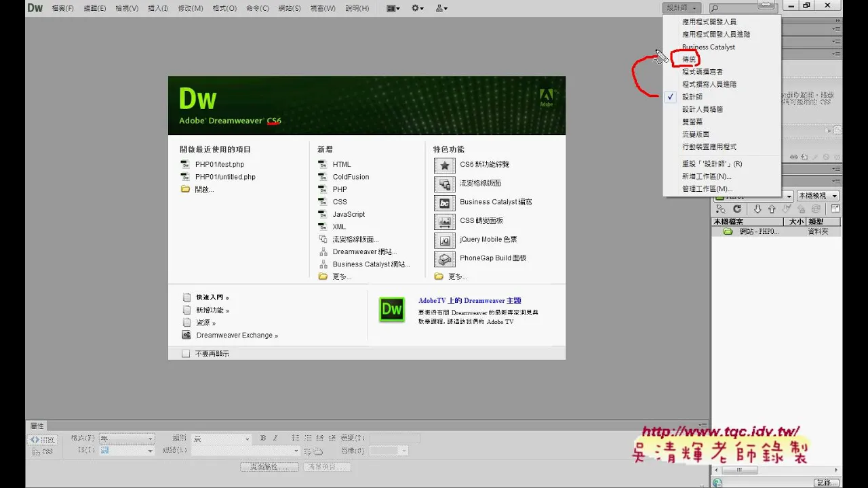Viewport: 868px width, 488px height.
Task: Switch Properties panel to HTML mode
Action: 43,439
